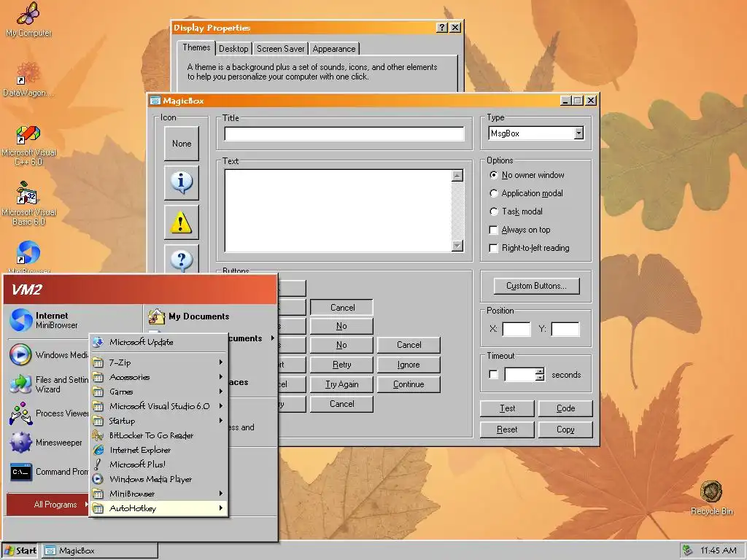Image resolution: width=747 pixels, height=560 pixels.
Task: Click Text box scrollbar up arrow
Action: tap(457, 176)
